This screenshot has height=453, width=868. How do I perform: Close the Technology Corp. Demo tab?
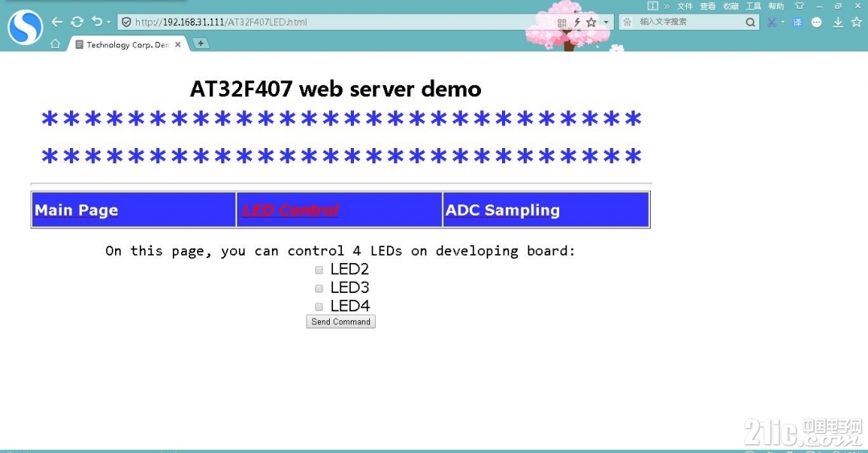178,44
